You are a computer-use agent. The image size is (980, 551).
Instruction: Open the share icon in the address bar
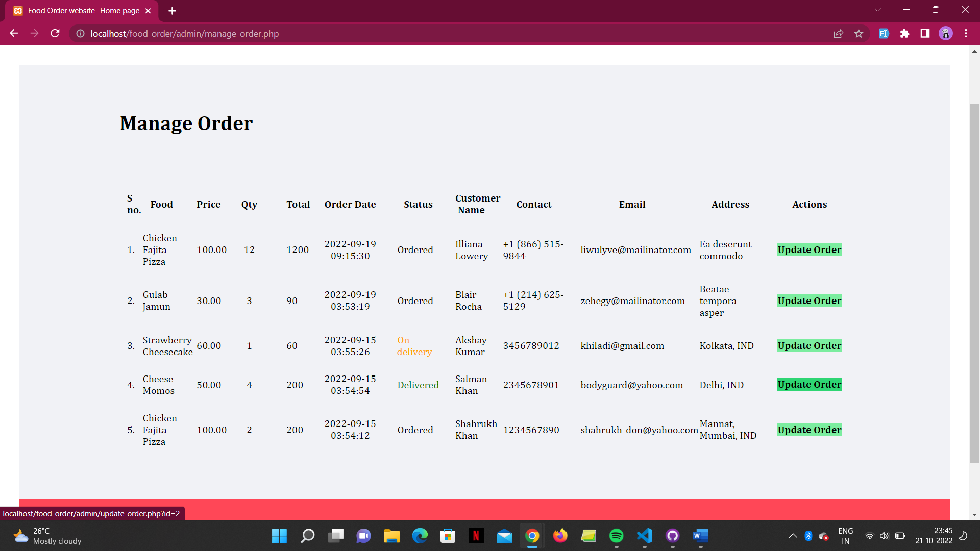tap(839, 33)
